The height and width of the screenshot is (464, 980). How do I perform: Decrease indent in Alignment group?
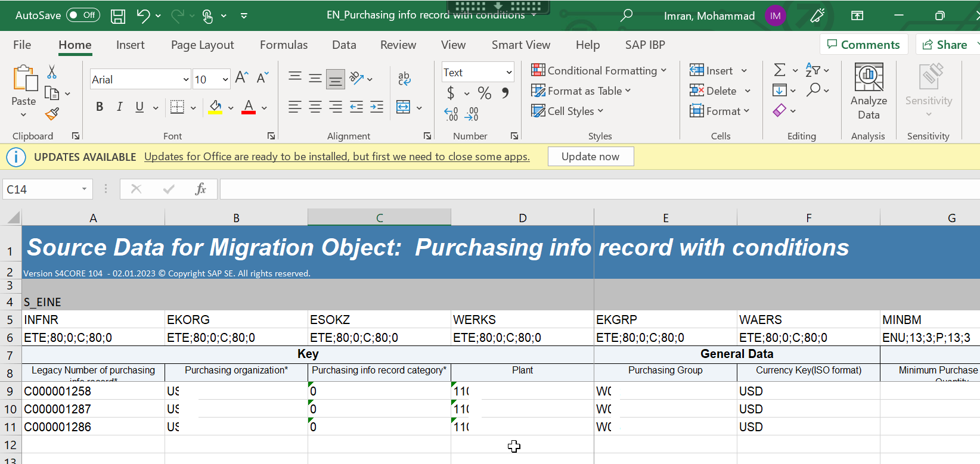tap(356, 107)
